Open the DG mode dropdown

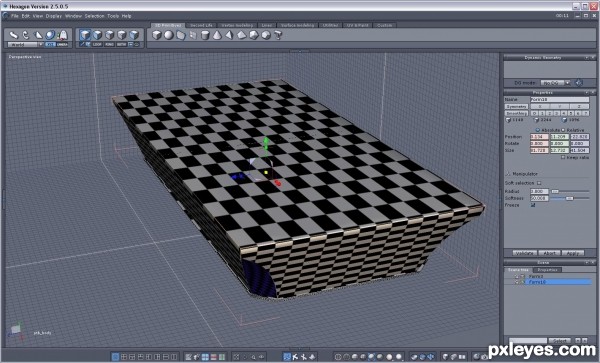[555, 83]
